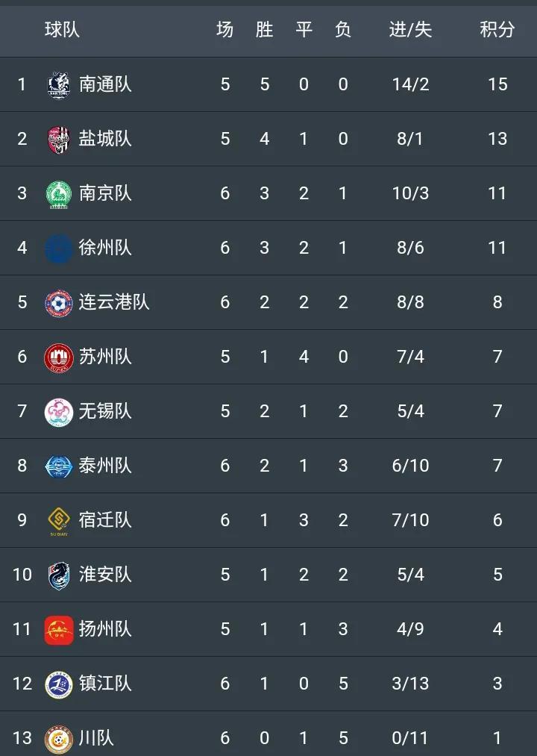Select the 胜 column header
Image resolution: width=537 pixels, height=756 pixels.
264,29
